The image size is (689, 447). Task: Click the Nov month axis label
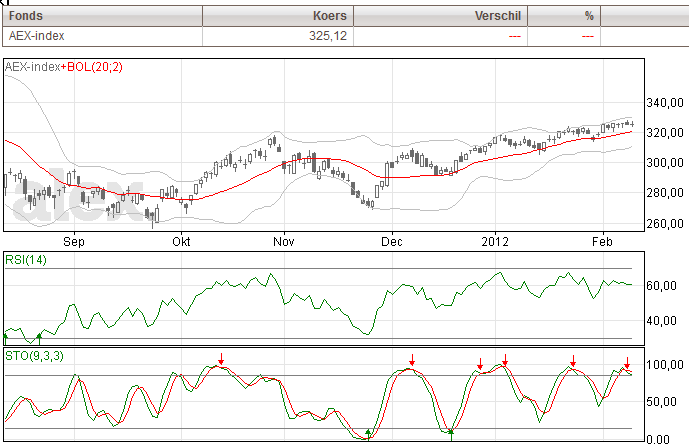284,242
